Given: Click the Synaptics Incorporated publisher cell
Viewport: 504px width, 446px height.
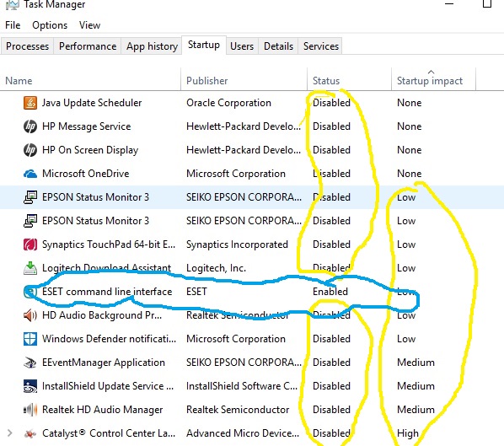Looking at the screenshot, I should [237, 244].
